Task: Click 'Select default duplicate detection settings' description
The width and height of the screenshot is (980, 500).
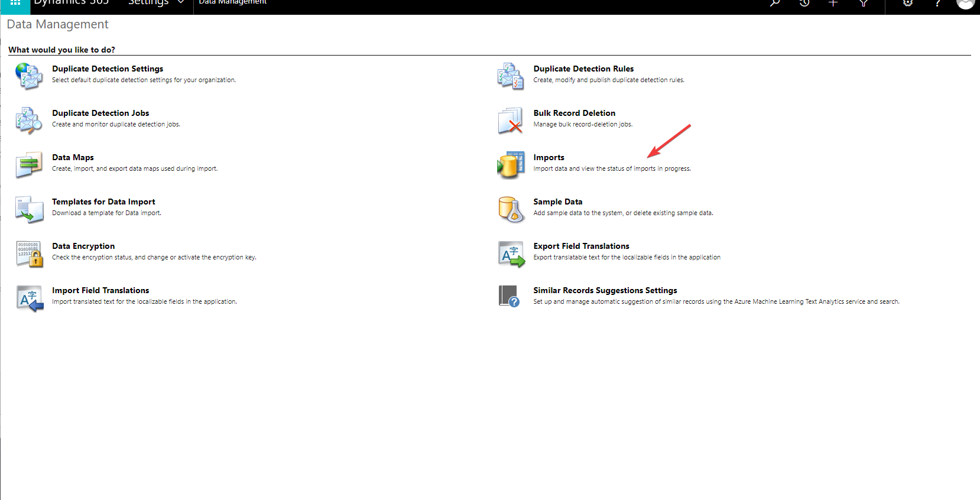Action: [144, 80]
